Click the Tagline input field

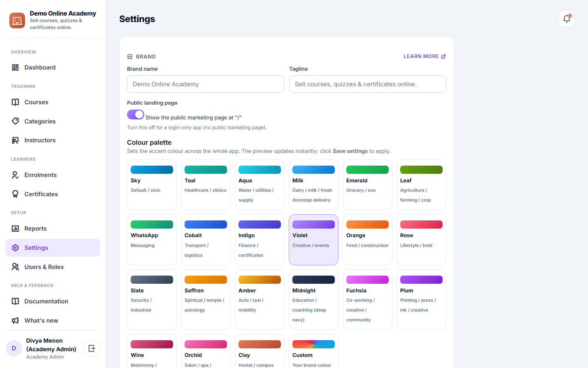click(x=367, y=84)
